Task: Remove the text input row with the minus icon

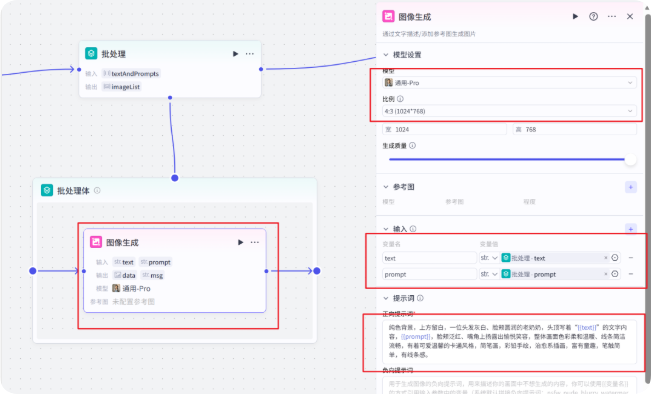Action: pyautogui.click(x=631, y=258)
